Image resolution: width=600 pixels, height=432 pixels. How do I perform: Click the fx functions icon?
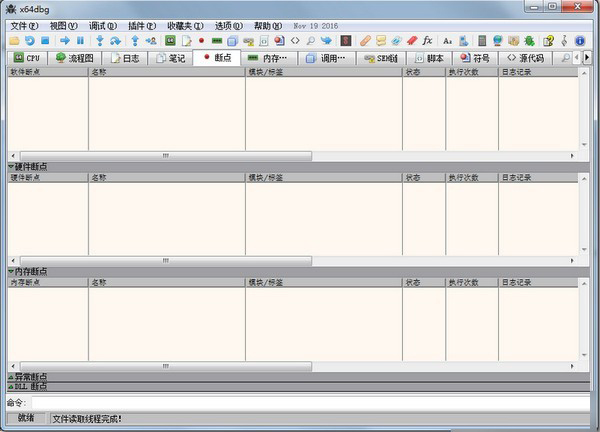click(427, 41)
